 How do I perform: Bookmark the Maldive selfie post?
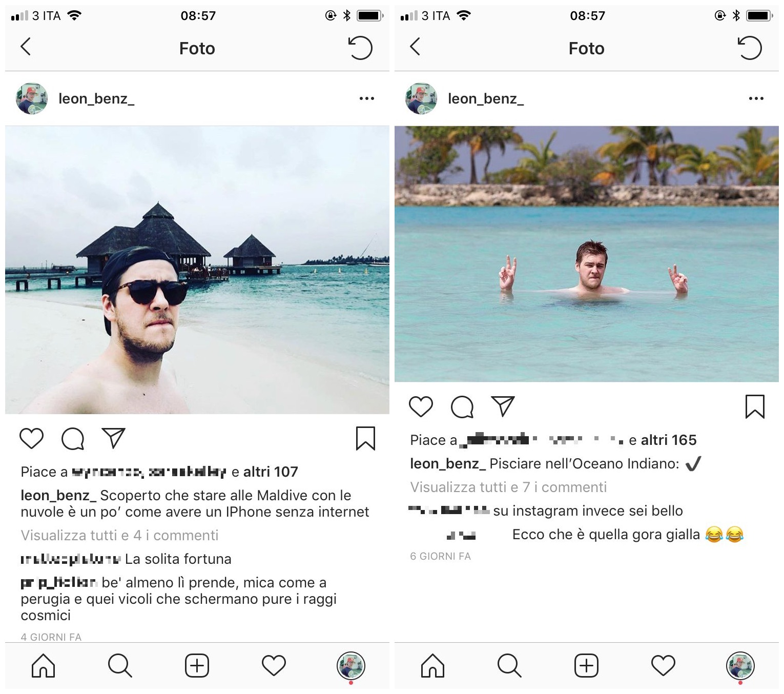coord(365,438)
